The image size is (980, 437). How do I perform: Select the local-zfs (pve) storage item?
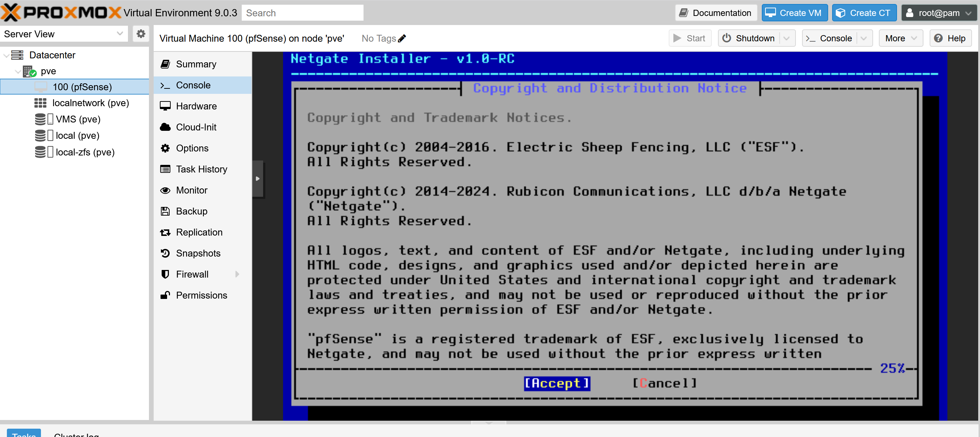(x=75, y=152)
